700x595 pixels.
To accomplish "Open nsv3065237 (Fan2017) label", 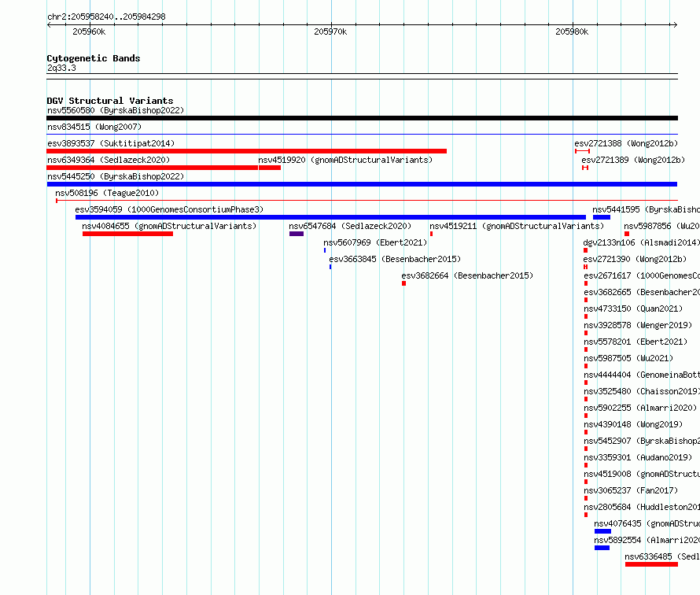I will [x=631, y=490].
